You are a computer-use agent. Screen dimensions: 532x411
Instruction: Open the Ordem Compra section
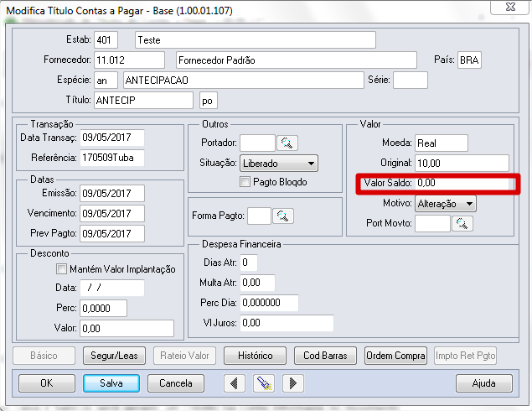[395, 356]
